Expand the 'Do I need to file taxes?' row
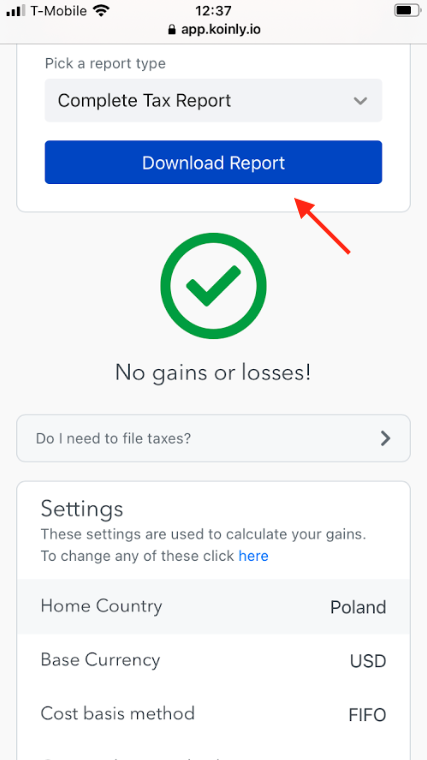Viewport: 427px width, 760px height. (x=213, y=438)
